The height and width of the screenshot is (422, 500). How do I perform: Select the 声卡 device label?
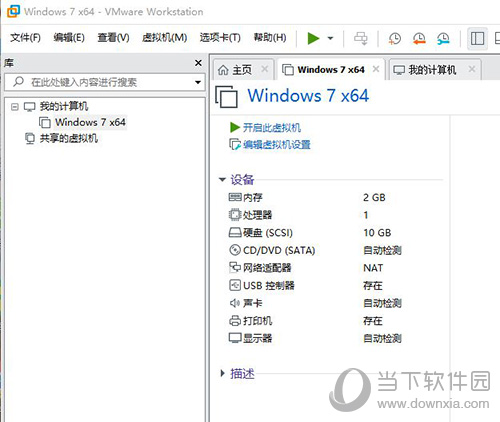[253, 303]
